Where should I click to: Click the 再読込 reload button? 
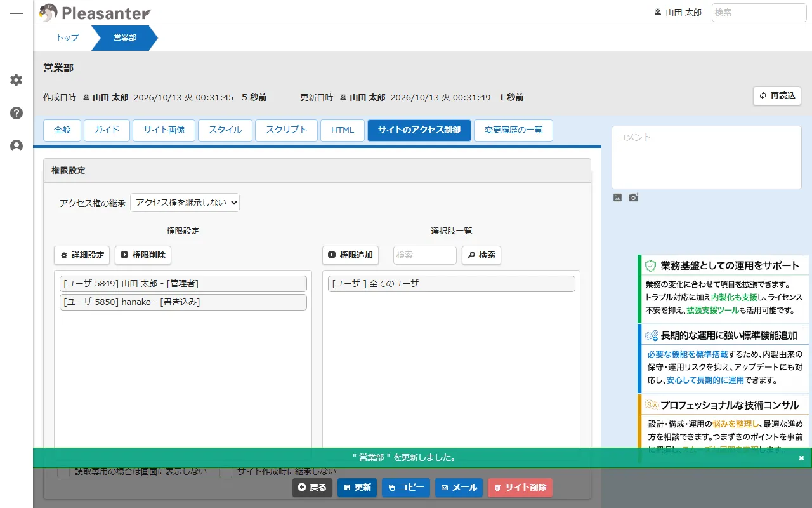[x=777, y=96]
